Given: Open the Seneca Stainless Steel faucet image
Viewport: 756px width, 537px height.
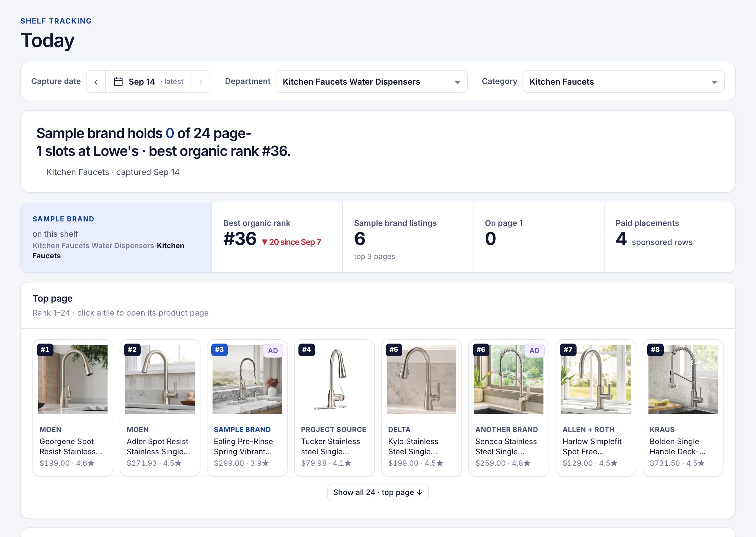Looking at the screenshot, I should pos(509,379).
